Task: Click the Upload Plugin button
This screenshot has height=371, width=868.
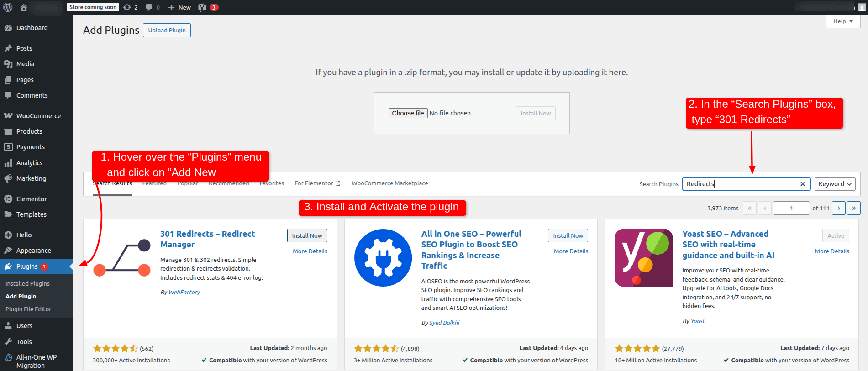Action: [x=167, y=30]
